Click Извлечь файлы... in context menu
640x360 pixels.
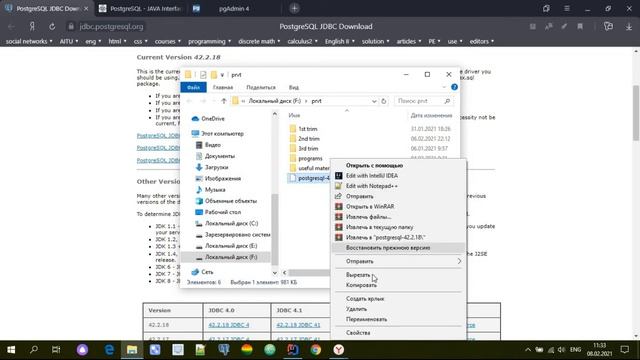[368, 217]
